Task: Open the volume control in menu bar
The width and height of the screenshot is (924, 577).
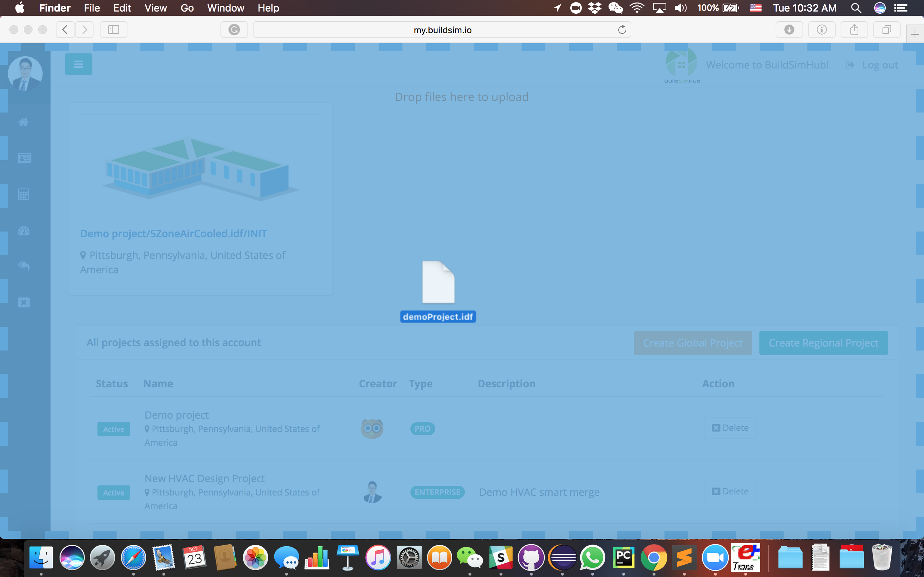Action: [x=680, y=8]
